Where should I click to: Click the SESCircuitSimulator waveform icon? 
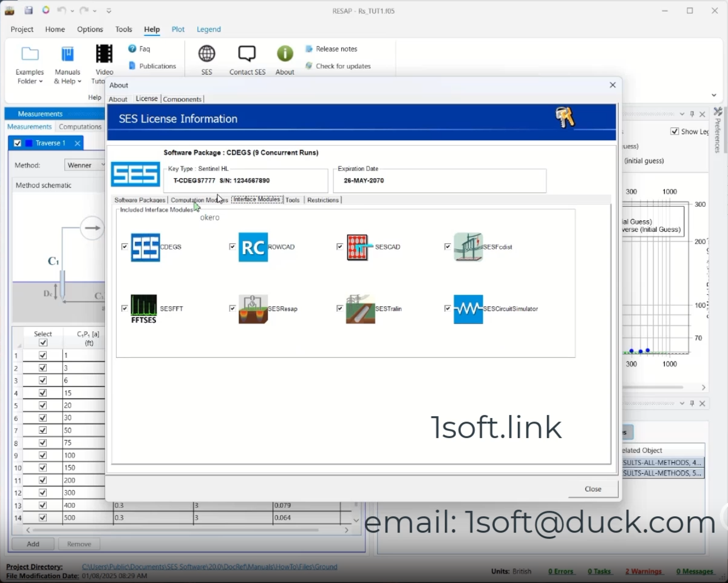click(468, 309)
